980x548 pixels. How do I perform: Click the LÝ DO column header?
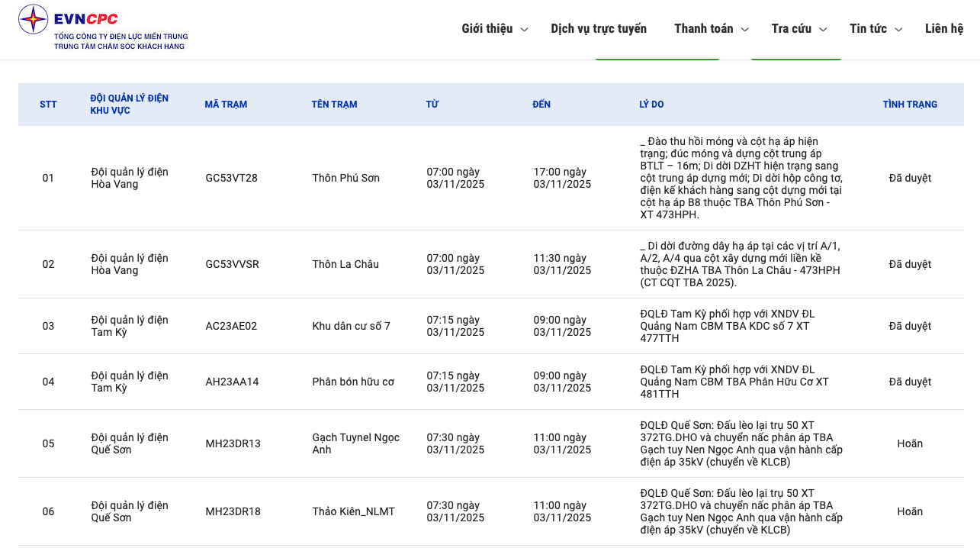click(651, 105)
